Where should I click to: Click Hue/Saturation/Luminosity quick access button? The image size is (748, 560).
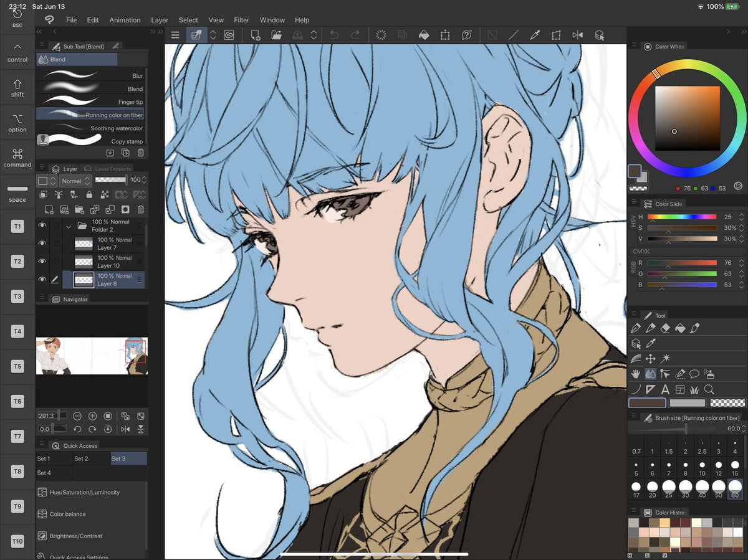click(91, 492)
